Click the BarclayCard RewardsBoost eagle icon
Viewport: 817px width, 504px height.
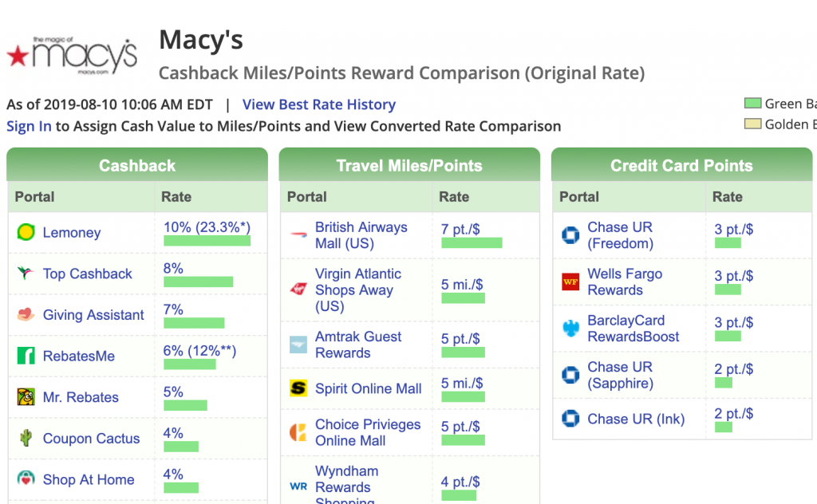pyautogui.click(x=570, y=328)
